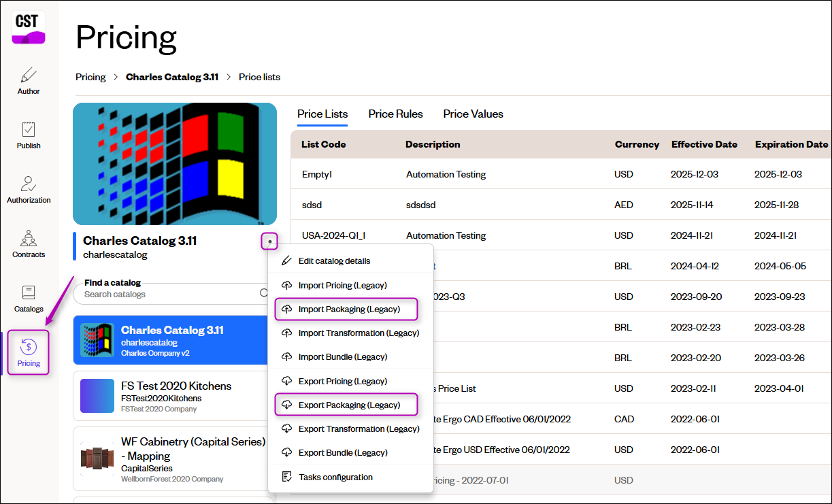The image size is (832, 504).
Task: Choose Export Packaging (Legacy)
Action: point(350,405)
